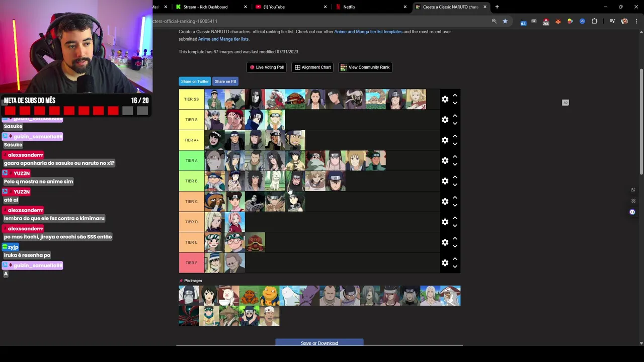Image resolution: width=644 pixels, height=362 pixels.
Task: Move TIER A row up with arrow
Action: pyautogui.click(x=455, y=156)
